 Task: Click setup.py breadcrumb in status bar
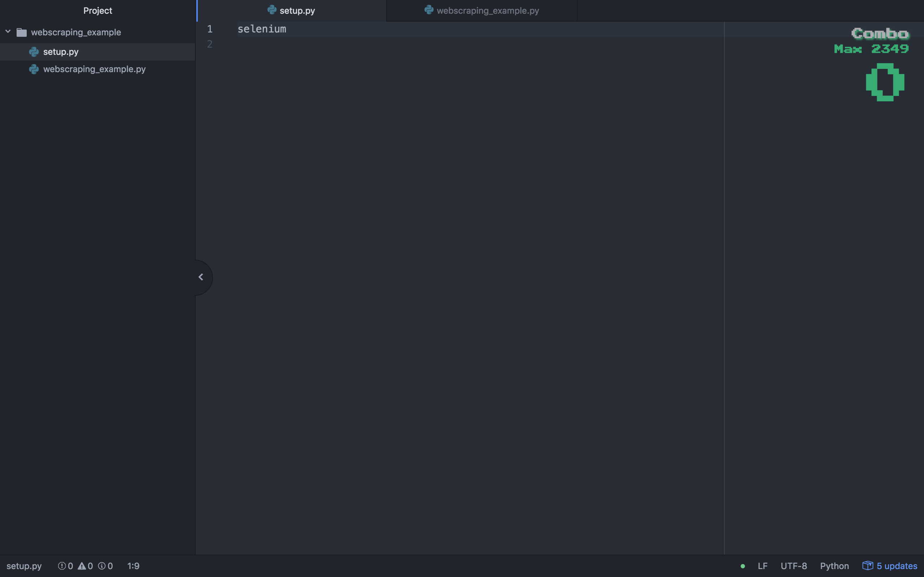(x=25, y=566)
